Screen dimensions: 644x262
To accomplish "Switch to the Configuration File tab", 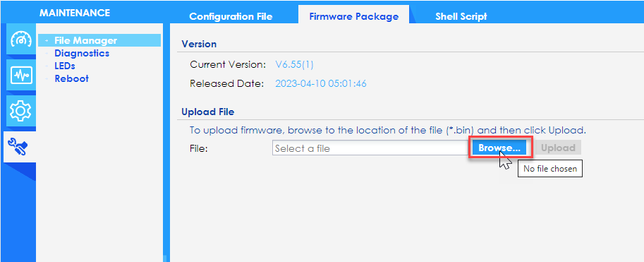I will point(231,16).
